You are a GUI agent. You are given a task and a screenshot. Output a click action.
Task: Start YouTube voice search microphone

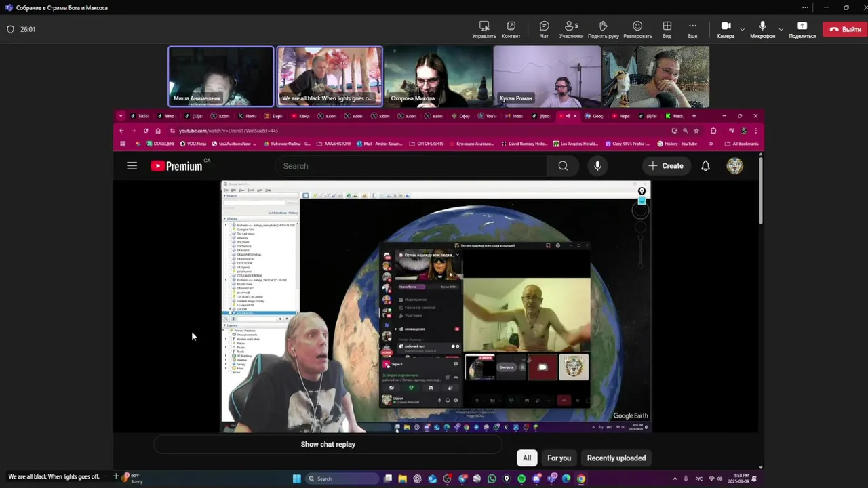click(x=597, y=166)
